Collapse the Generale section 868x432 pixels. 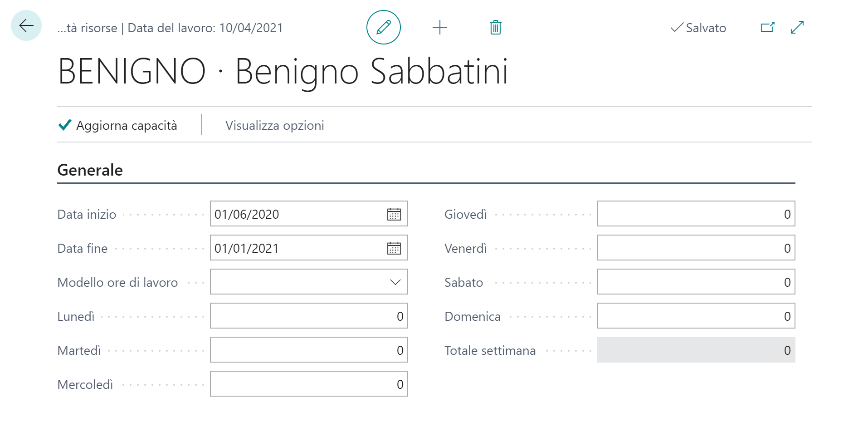[89, 170]
